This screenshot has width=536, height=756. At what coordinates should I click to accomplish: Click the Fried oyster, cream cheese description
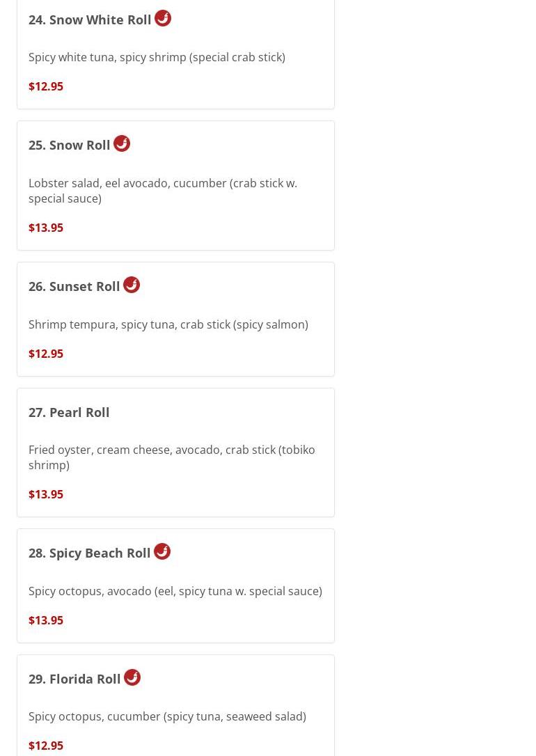171,457
